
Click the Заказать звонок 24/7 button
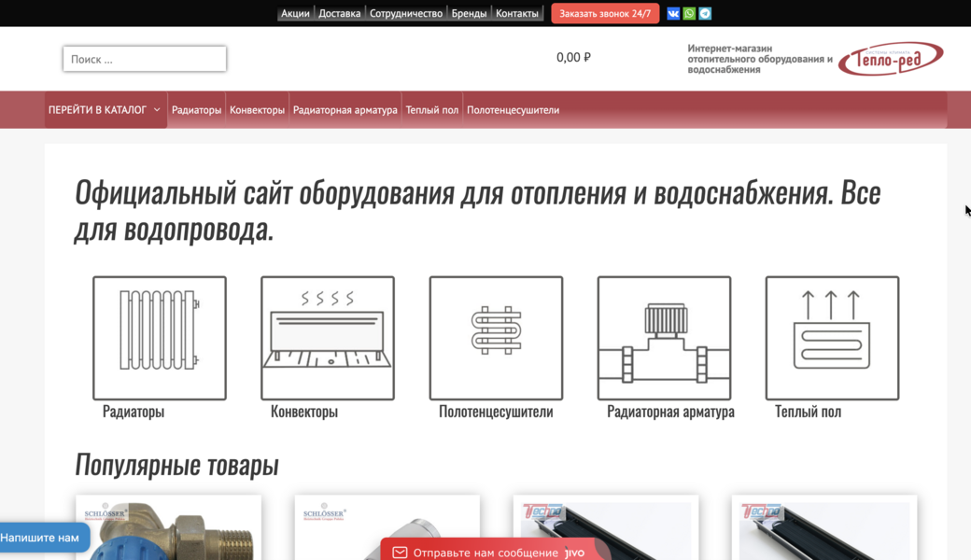point(605,13)
